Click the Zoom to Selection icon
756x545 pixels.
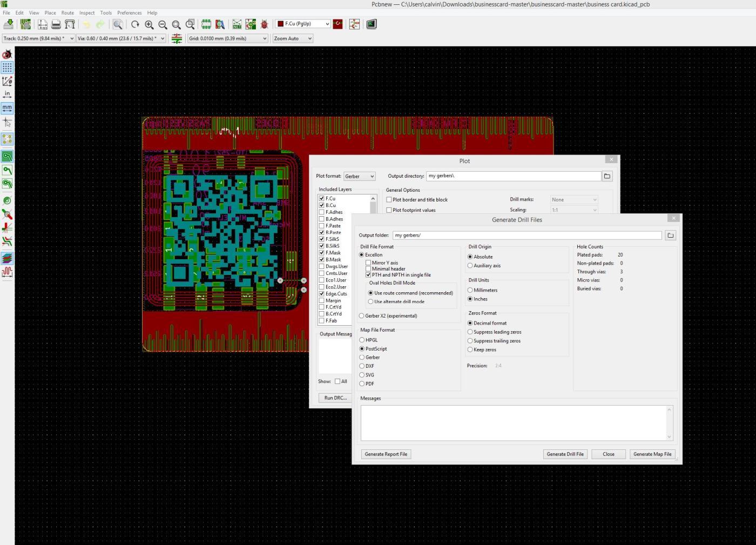[190, 24]
